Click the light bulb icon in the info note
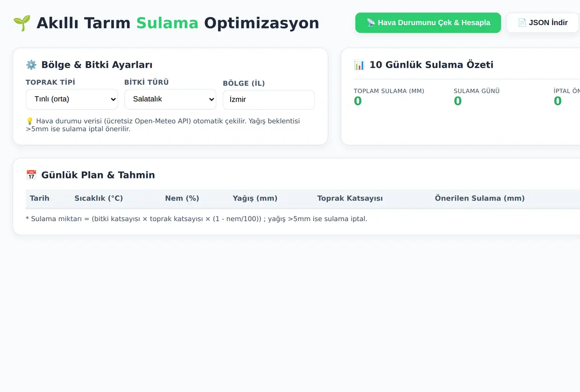 [29, 121]
